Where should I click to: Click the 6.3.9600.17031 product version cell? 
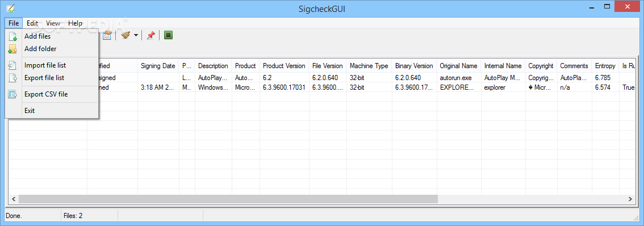click(284, 87)
